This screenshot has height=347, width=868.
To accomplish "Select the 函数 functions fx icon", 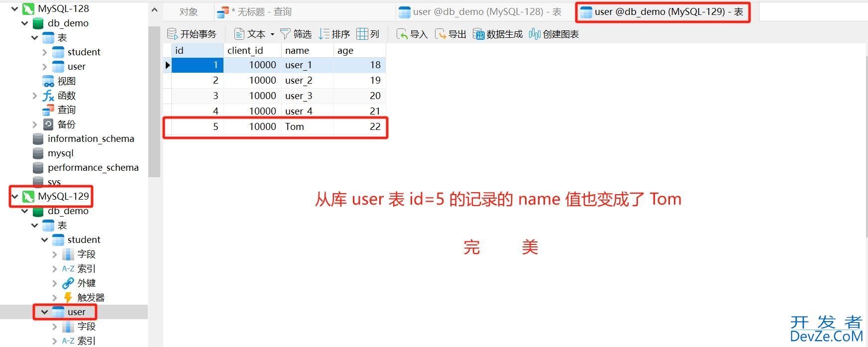I will (48, 96).
